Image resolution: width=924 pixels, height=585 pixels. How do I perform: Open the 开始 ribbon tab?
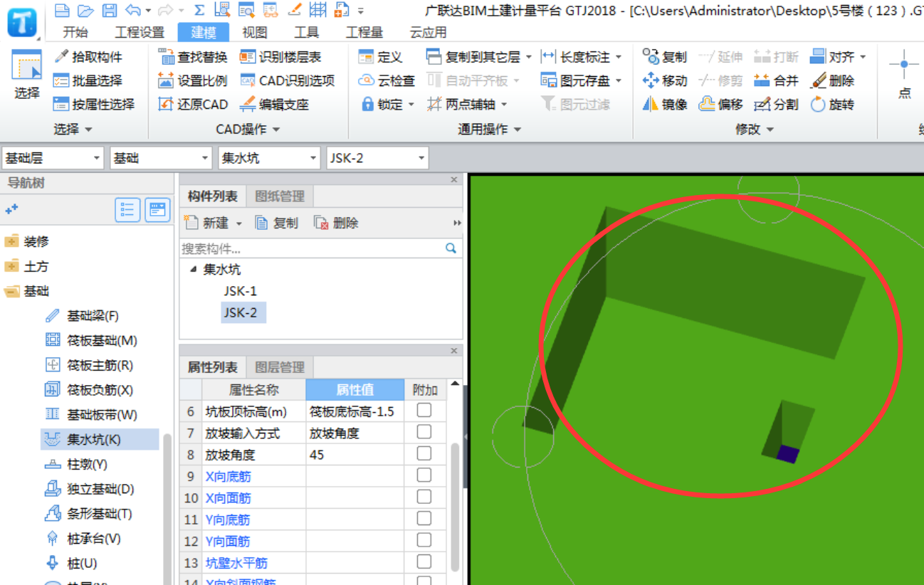75,32
